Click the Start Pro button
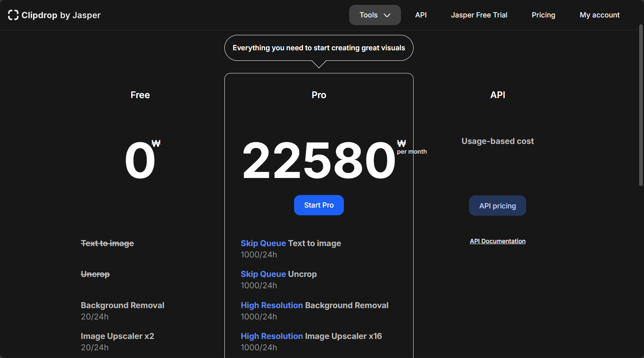 319,205
